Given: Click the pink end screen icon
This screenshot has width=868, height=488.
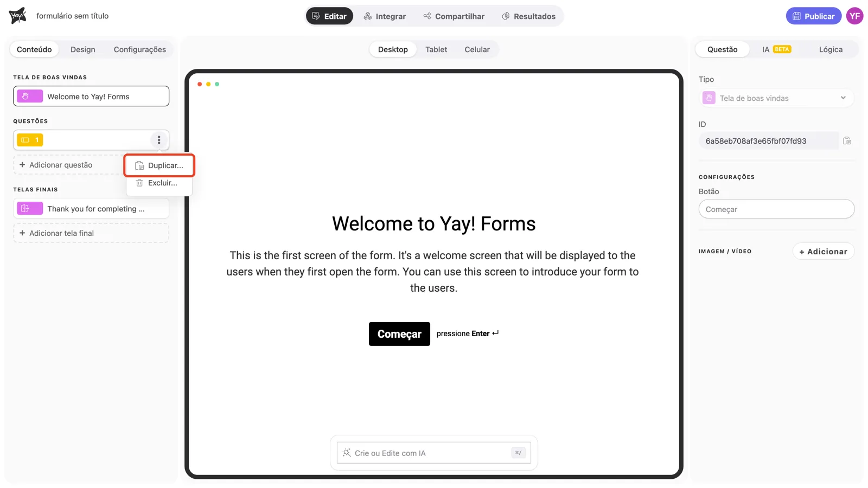Looking at the screenshot, I should (30, 209).
